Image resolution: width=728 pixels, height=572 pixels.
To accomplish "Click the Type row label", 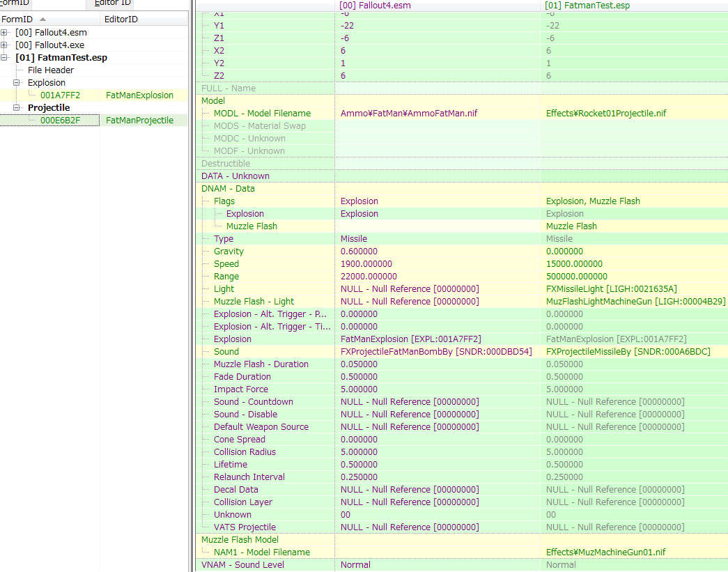I will coord(224,239).
